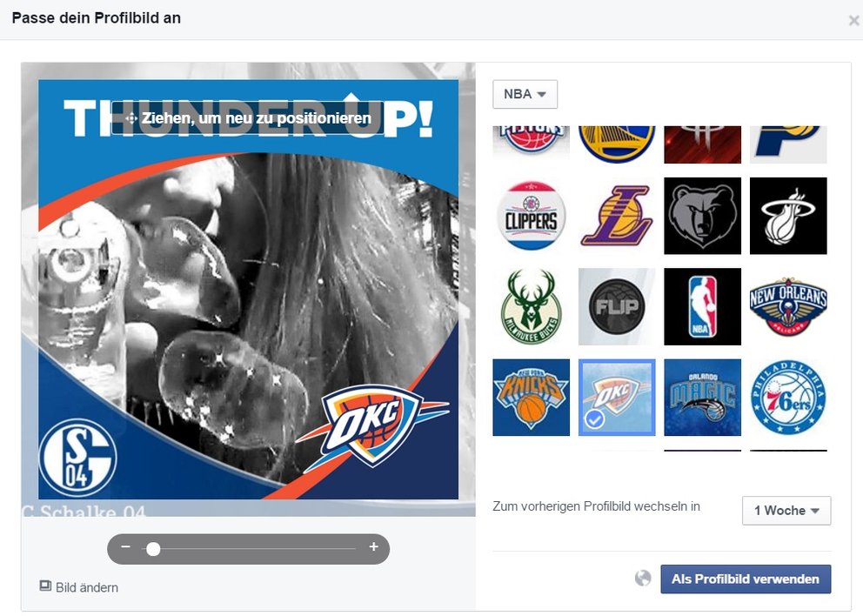
Task: Choose the Miami Heat frame
Action: (788, 216)
